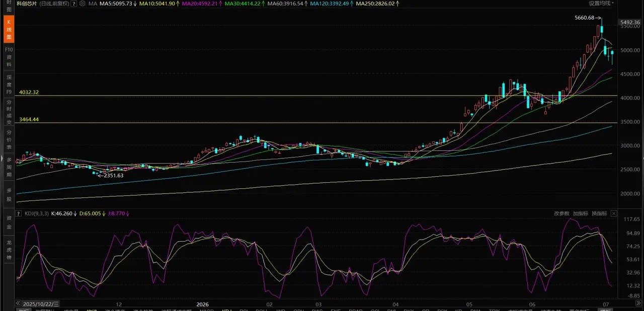644x311 pixels.
Task: Click the 5660.68 high price marker
Action: coord(585,18)
